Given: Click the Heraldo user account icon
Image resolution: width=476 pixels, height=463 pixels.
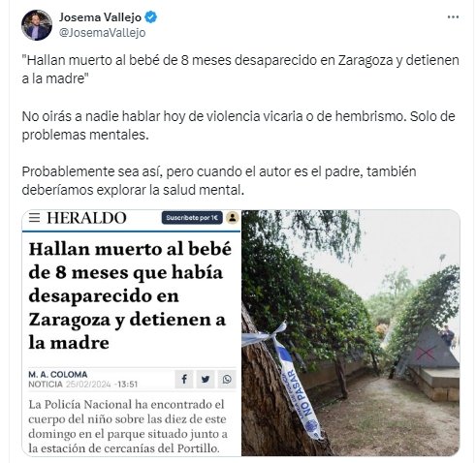Looking at the screenshot, I should point(232,218).
